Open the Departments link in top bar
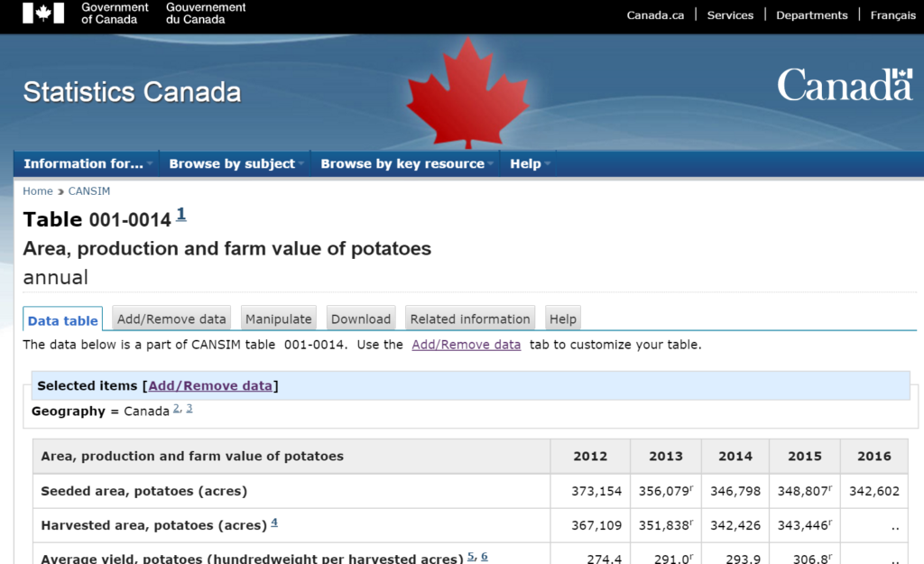 click(811, 14)
